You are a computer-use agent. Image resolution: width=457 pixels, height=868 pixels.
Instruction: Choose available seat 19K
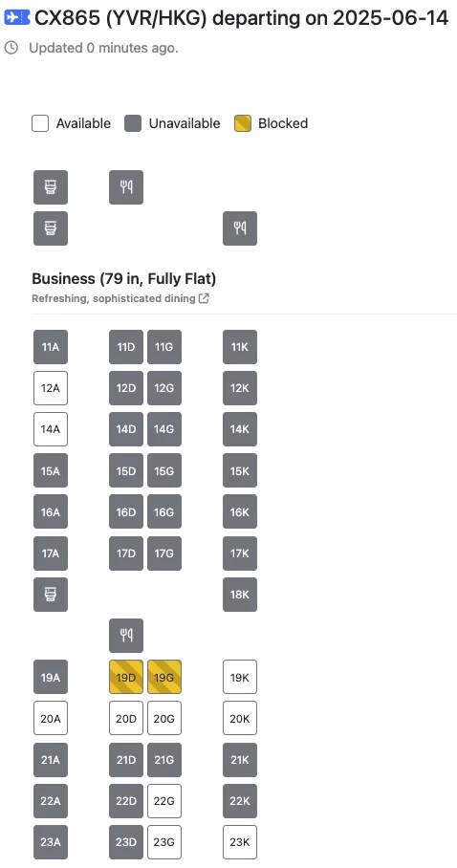click(240, 677)
